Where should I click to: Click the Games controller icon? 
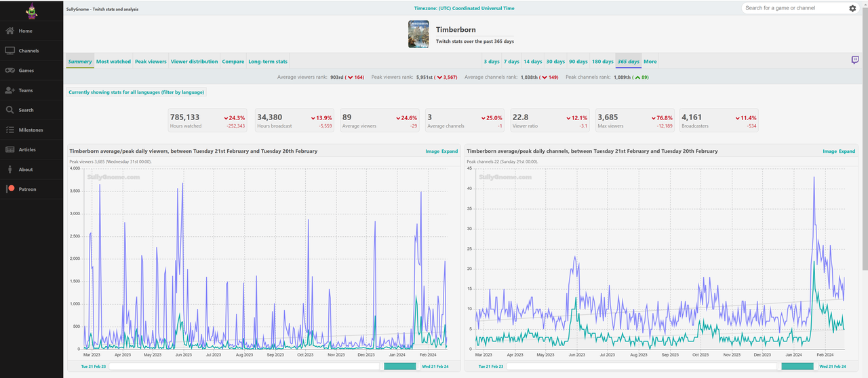10,71
